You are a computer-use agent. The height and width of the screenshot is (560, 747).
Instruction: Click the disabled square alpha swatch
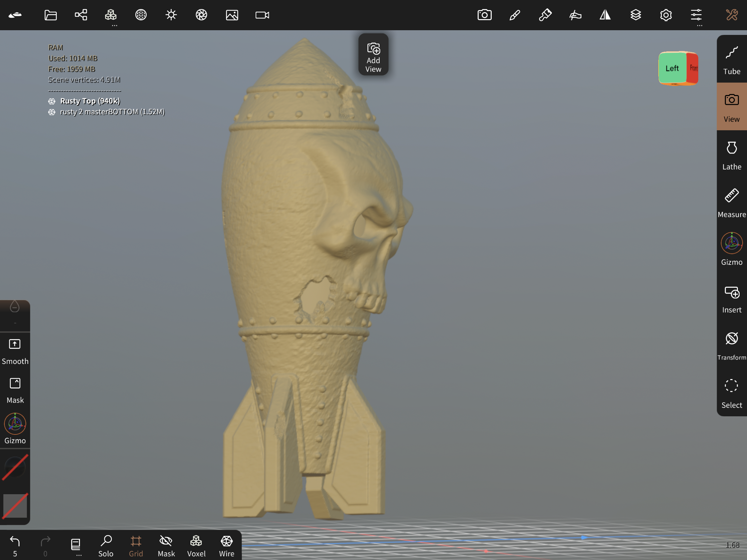[x=15, y=506]
